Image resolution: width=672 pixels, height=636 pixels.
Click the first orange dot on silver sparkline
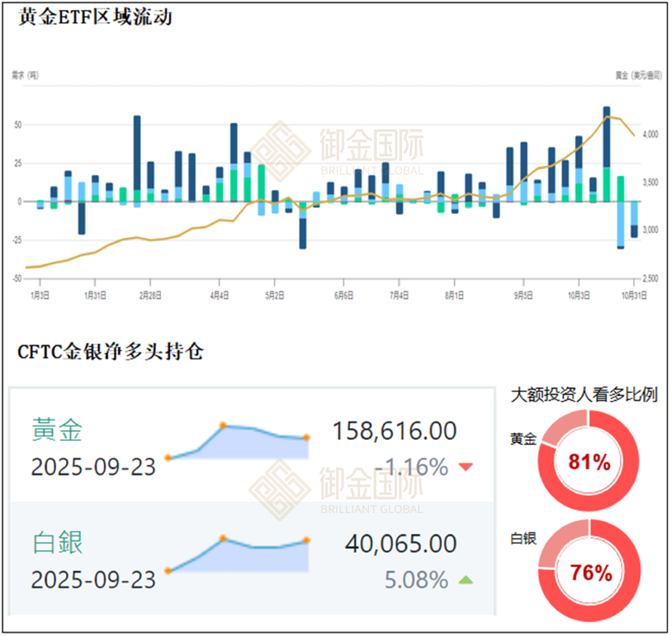(x=168, y=571)
